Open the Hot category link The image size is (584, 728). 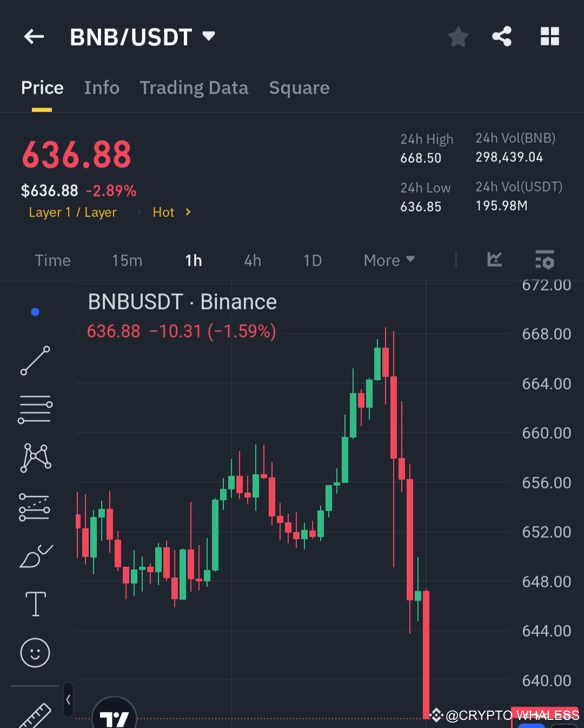click(163, 212)
